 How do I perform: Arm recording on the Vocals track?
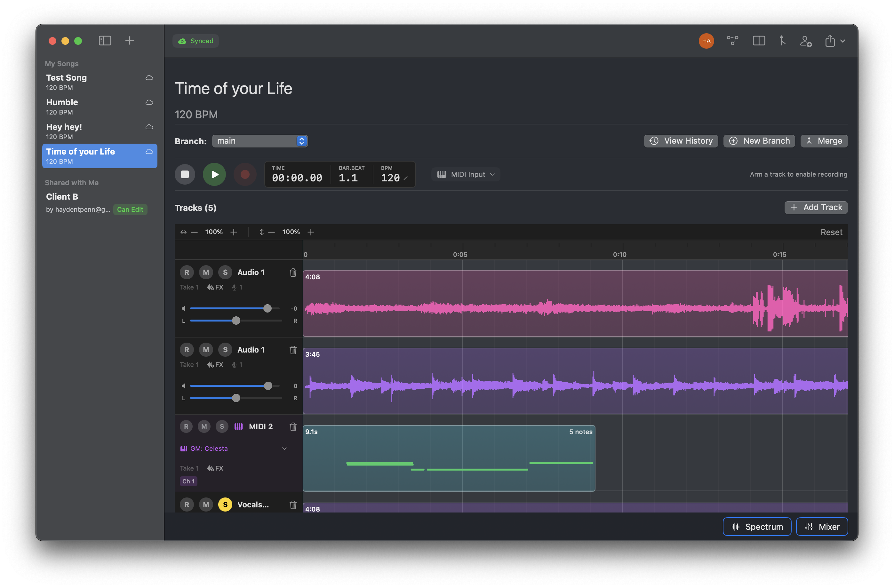click(187, 505)
